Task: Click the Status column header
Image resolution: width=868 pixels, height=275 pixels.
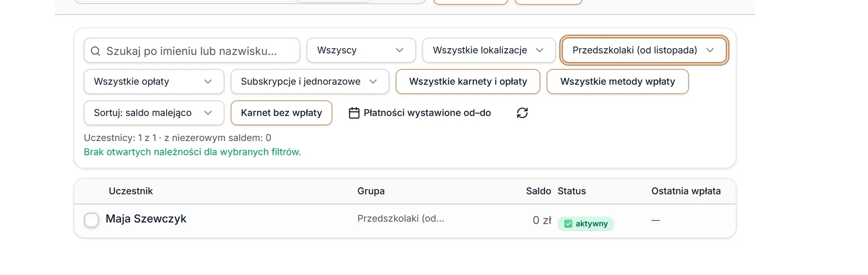Action: 572,191
